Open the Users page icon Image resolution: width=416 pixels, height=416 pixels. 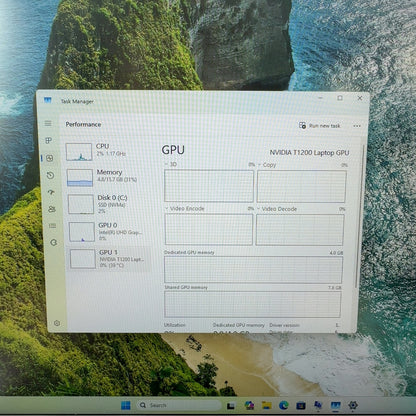52,209
